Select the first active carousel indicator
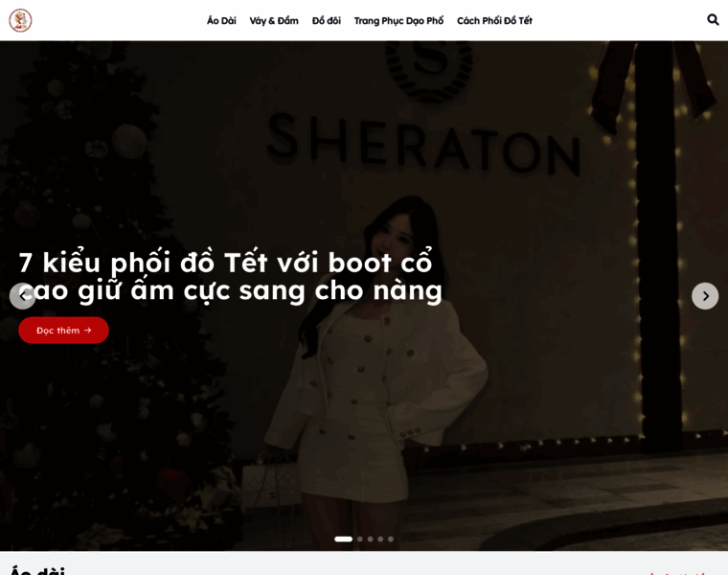This screenshot has height=575, width=728. (344, 540)
